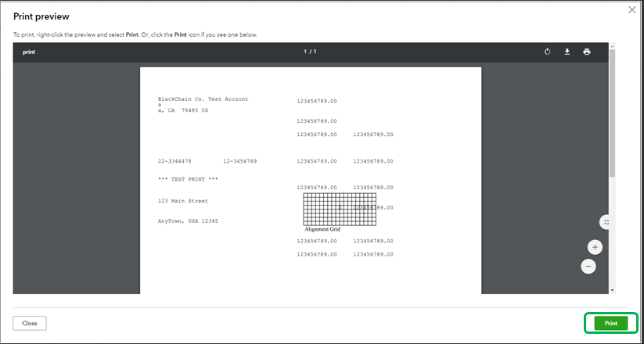Select the 22-3344478 number on page
This screenshot has width=644, height=344.
[x=174, y=161]
